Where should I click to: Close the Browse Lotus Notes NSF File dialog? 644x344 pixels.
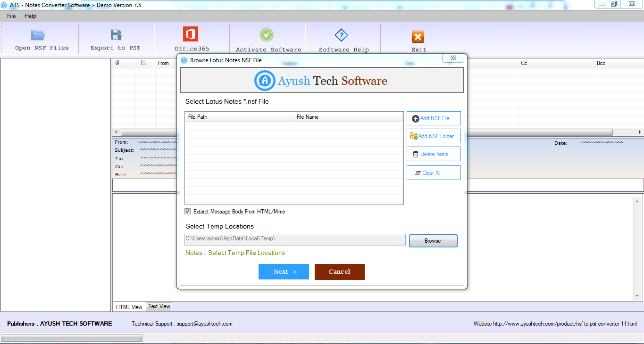pyautogui.click(x=453, y=58)
